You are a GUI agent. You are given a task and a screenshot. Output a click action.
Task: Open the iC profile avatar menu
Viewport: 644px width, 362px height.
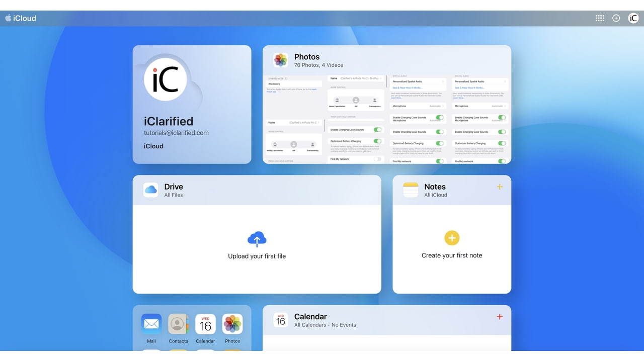pos(633,18)
